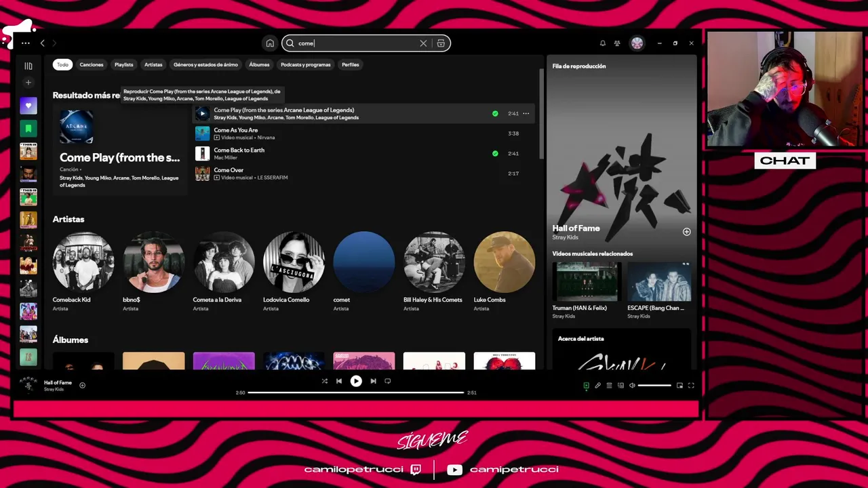
Task: Open the Home page icon
Action: [270, 43]
